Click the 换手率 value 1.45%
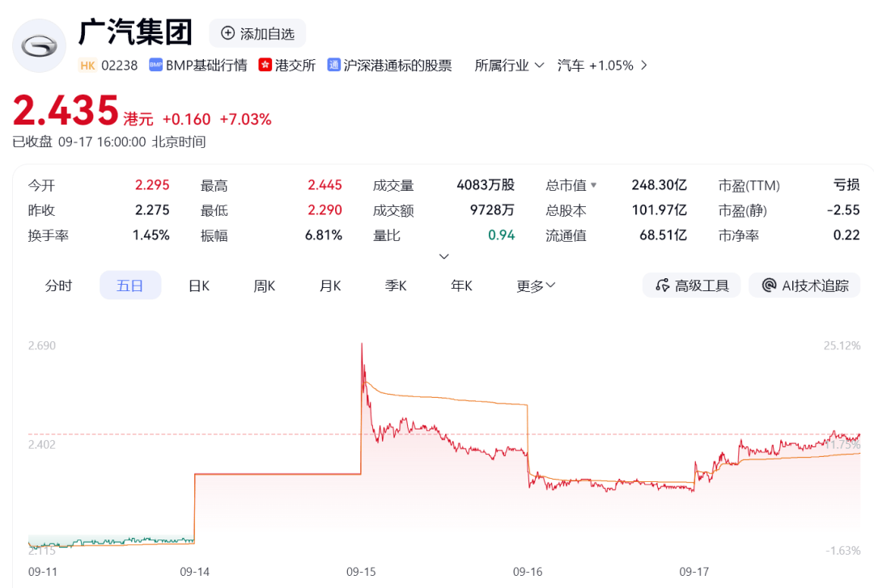874x588 pixels. (x=151, y=235)
